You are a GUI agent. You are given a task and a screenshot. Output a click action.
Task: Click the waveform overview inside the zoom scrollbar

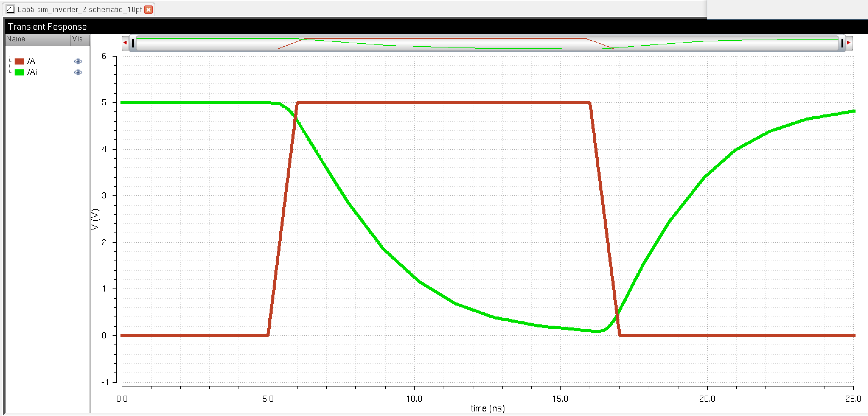click(x=487, y=44)
